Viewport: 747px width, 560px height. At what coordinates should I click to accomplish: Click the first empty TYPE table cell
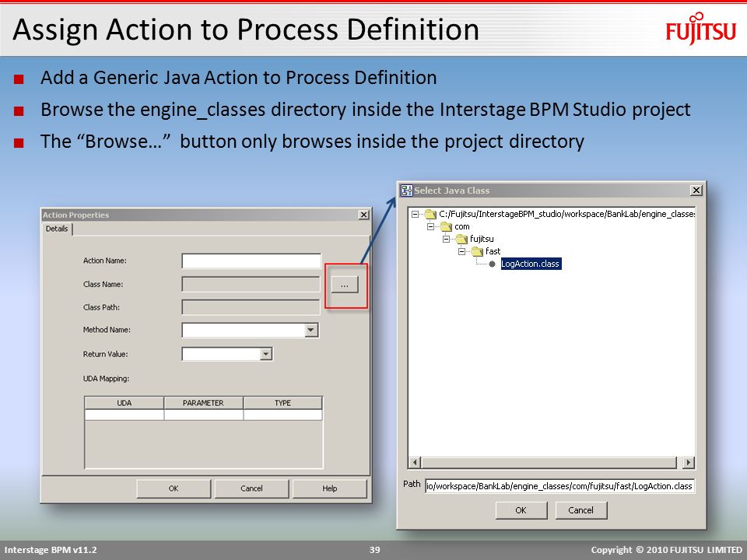tap(283, 415)
